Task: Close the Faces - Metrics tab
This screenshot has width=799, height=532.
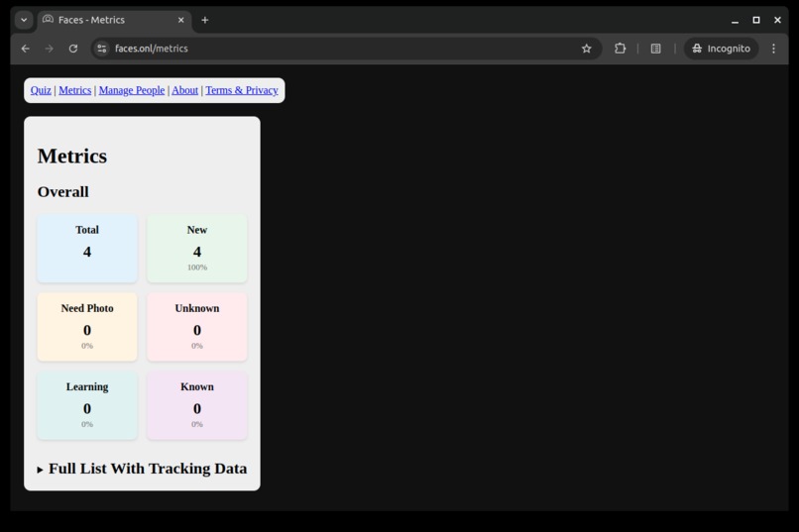Action: point(180,20)
